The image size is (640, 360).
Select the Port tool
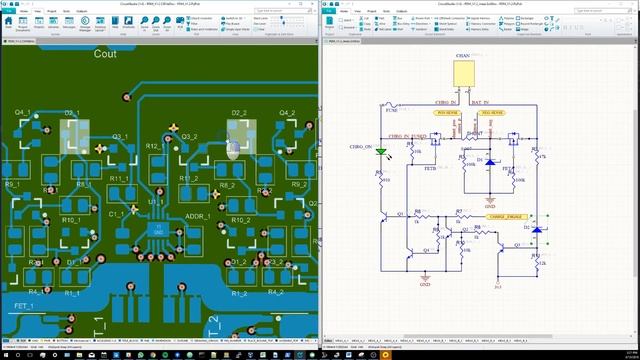pos(398,29)
